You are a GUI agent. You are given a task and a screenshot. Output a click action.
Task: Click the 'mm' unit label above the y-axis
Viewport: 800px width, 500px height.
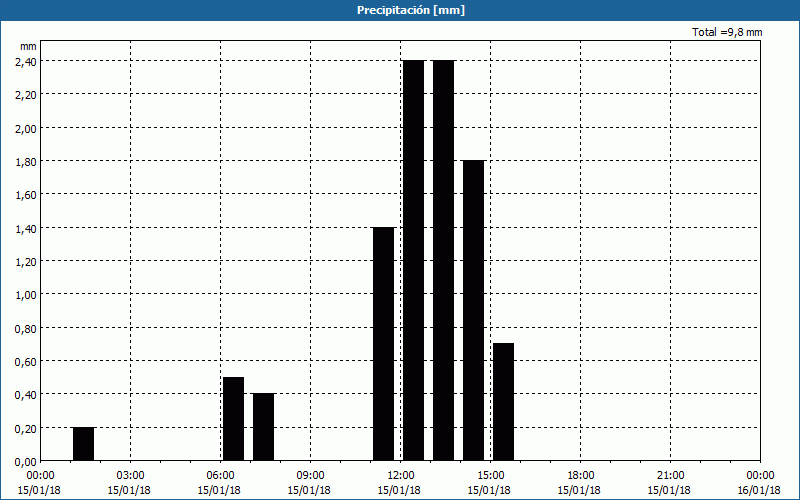(28, 46)
